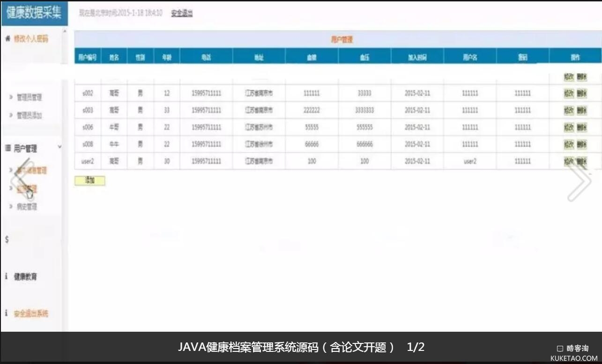Screen dimensions: 602x364
Task: Collapse the 用户管理 section using its chevron
Action: [59, 147]
